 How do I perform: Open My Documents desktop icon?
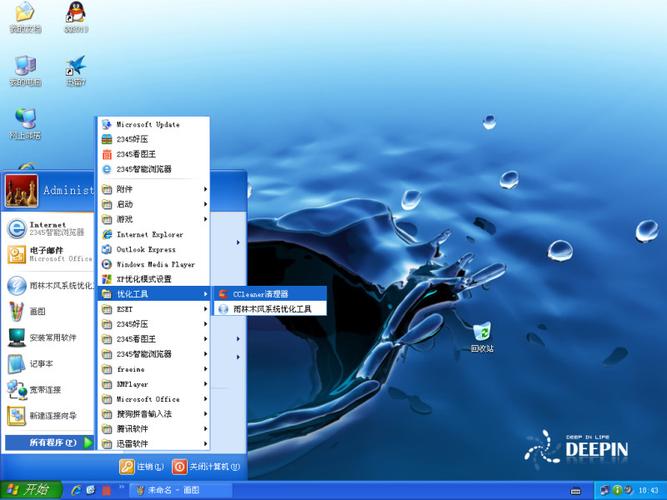(25, 17)
